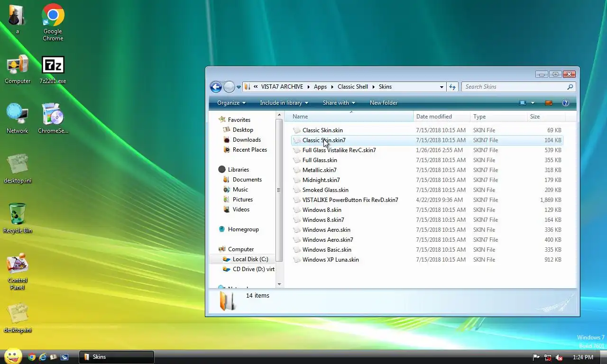Image resolution: width=607 pixels, height=364 pixels.
Task: Open the Share with dropdown
Action: 339,103
